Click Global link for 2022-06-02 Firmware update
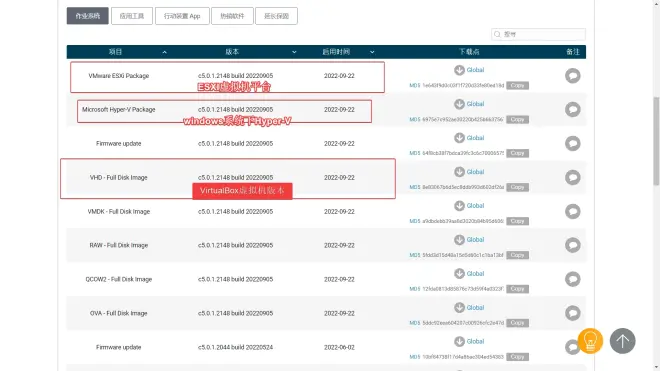Image resolution: width=660 pixels, height=371 pixels. (475, 342)
